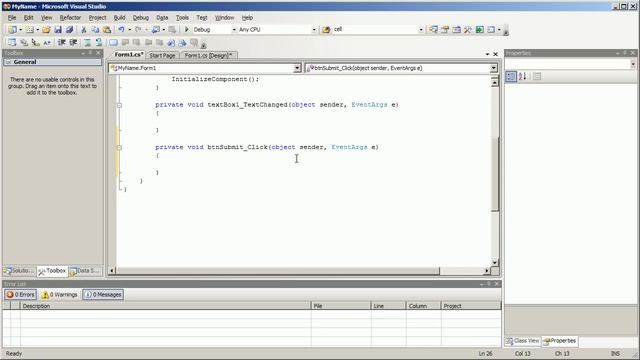Image resolution: width=640 pixels, height=360 pixels.
Task: Open the Toolbox wrench-and-hammer toolbar icon
Action: [468, 29]
